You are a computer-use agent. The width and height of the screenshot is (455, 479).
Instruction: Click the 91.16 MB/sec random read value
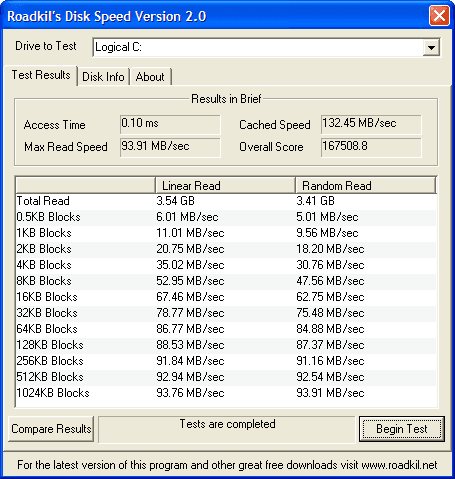[330, 361]
